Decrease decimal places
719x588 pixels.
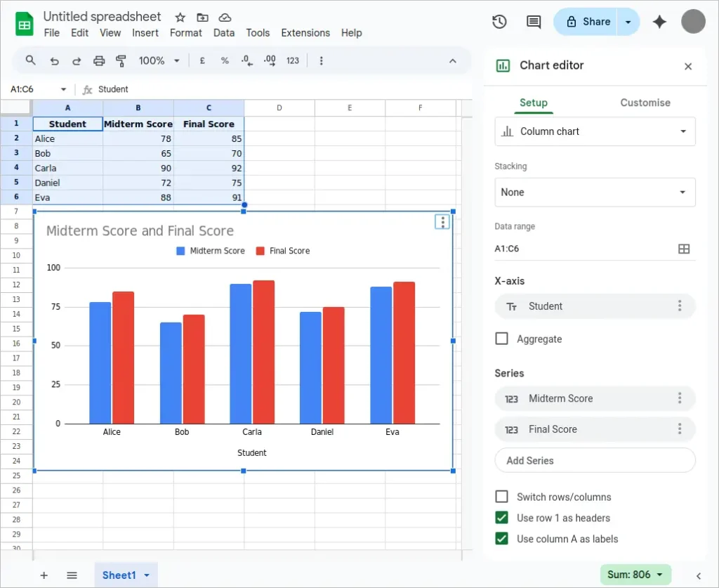[246, 60]
